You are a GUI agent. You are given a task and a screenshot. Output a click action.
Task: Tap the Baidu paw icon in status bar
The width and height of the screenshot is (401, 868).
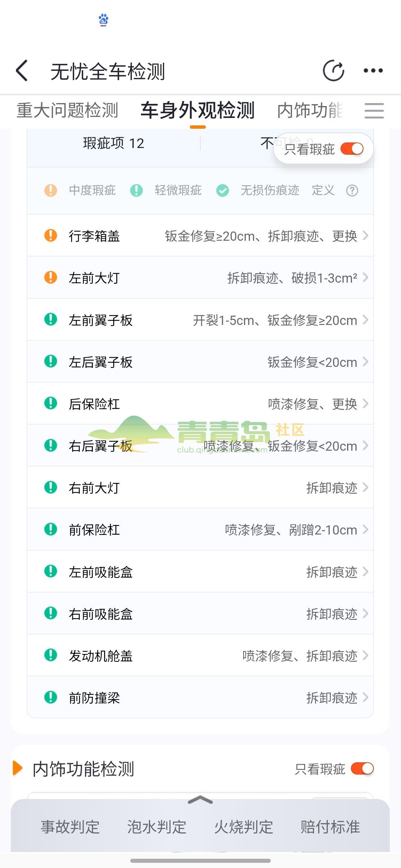(104, 20)
